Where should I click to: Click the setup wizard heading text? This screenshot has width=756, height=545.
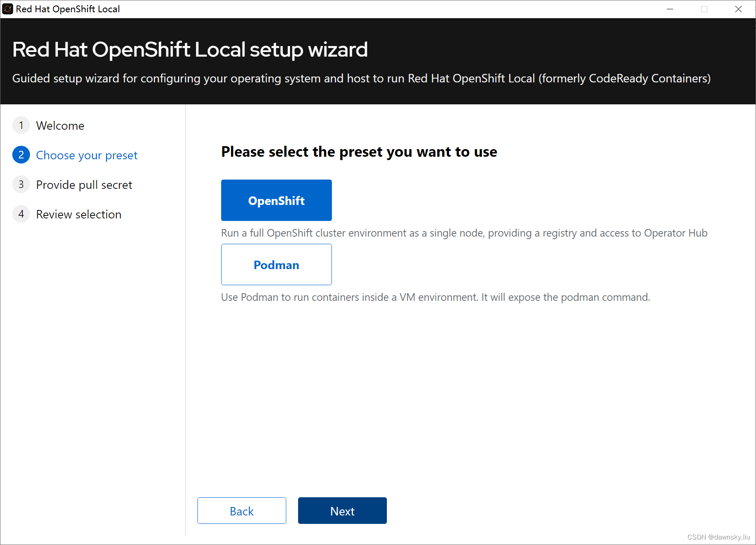point(190,49)
